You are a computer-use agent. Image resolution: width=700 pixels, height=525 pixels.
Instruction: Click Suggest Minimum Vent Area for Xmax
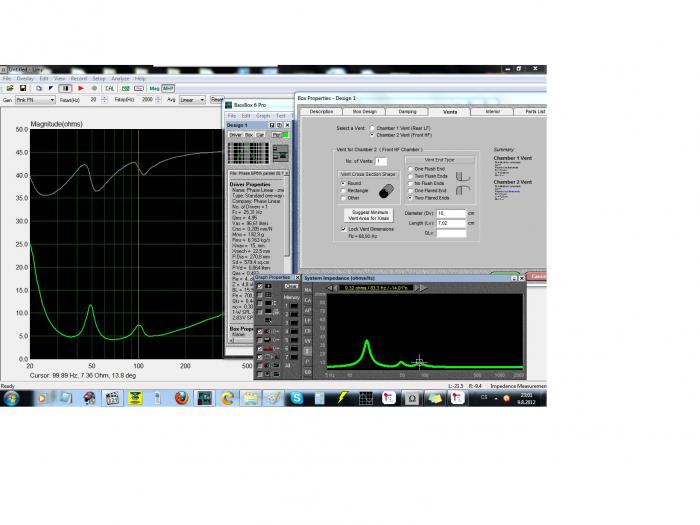point(368,215)
